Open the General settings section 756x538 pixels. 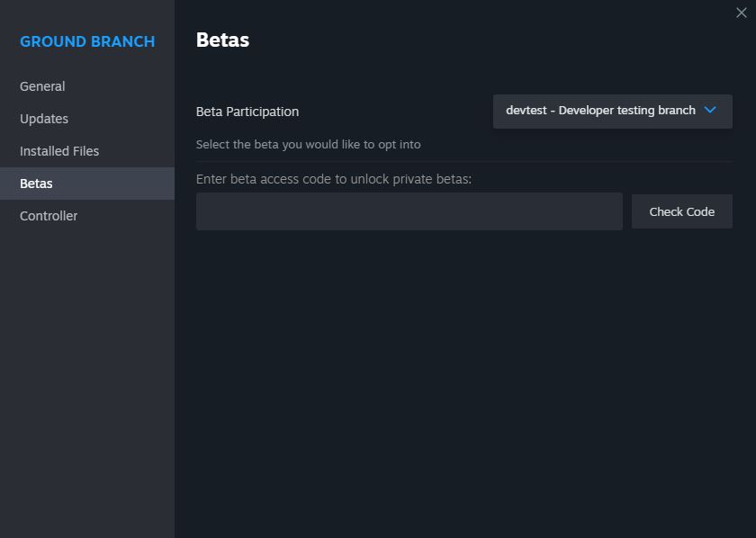click(x=42, y=86)
